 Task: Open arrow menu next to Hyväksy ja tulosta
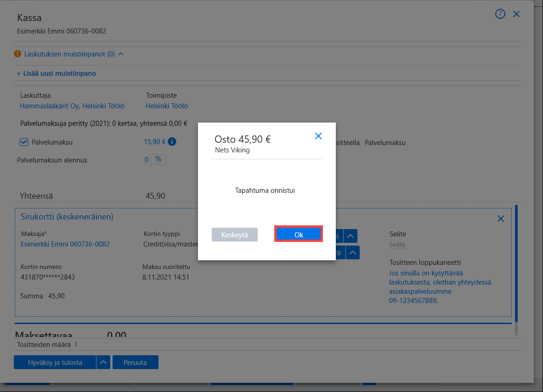103,362
